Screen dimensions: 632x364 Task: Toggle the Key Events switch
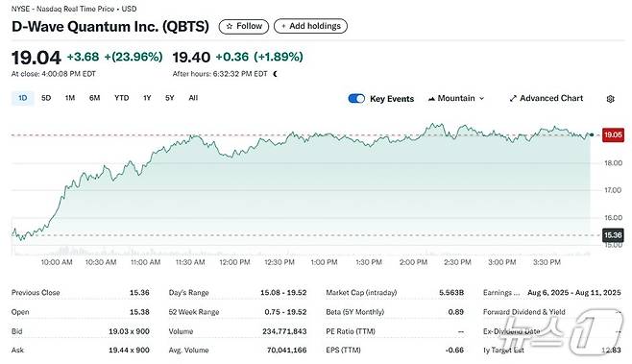[356, 99]
